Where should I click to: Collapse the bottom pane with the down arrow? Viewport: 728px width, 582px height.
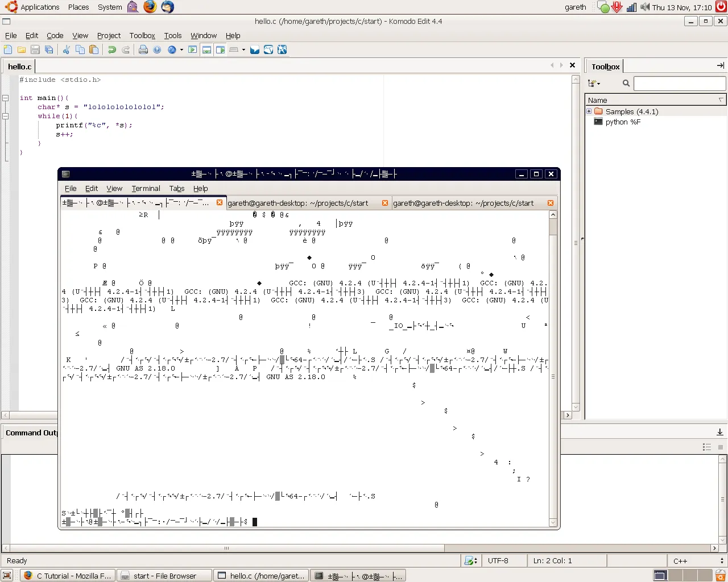pos(720,432)
